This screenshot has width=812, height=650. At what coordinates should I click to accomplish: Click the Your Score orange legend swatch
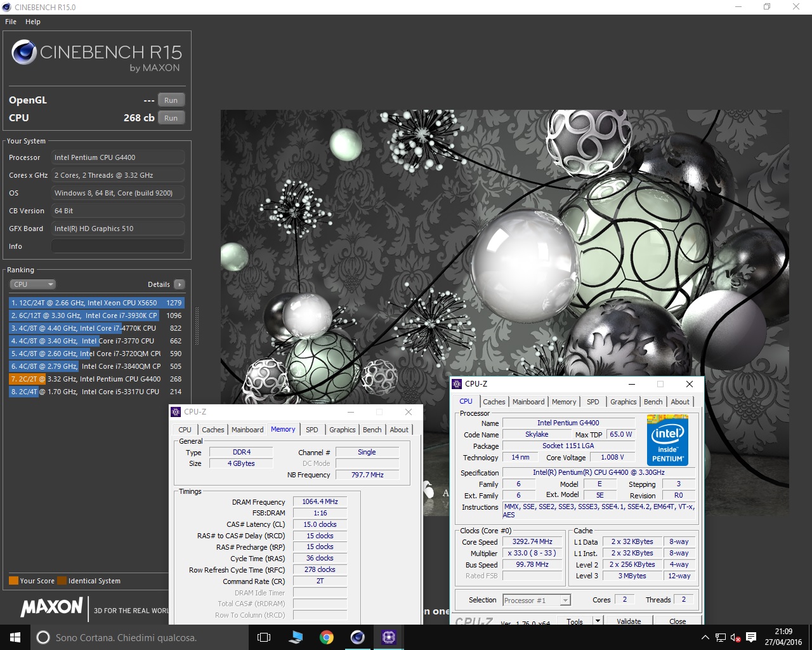click(x=13, y=581)
